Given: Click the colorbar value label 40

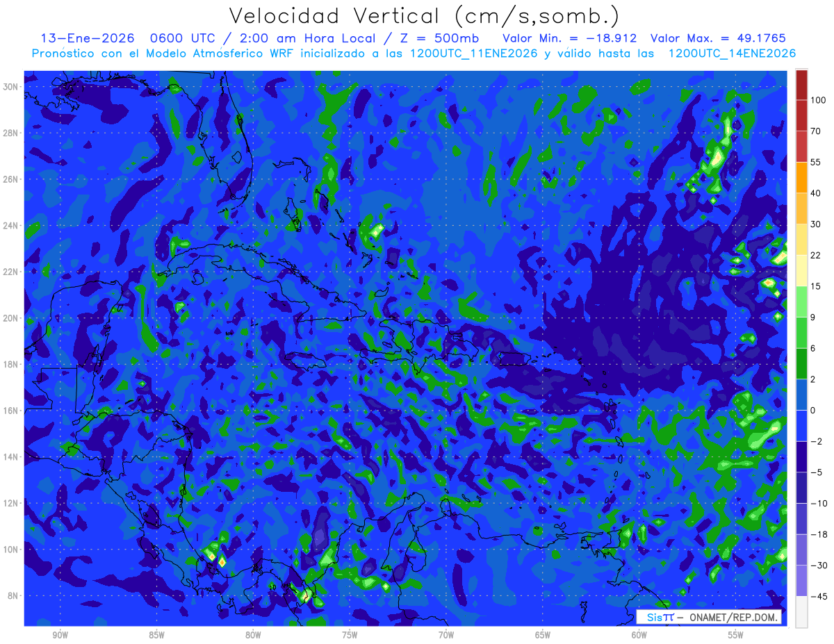Looking at the screenshot, I should point(816,193).
